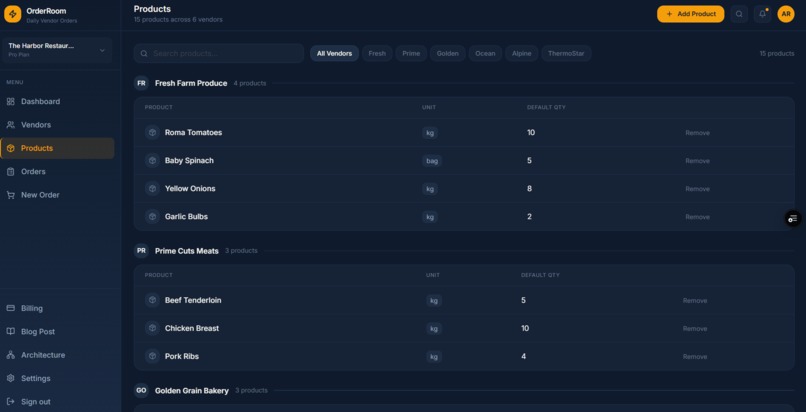Image resolution: width=806 pixels, height=412 pixels.
Task: Click the Fresh Farm Produce vendor heading
Action: tap(191, 83)
